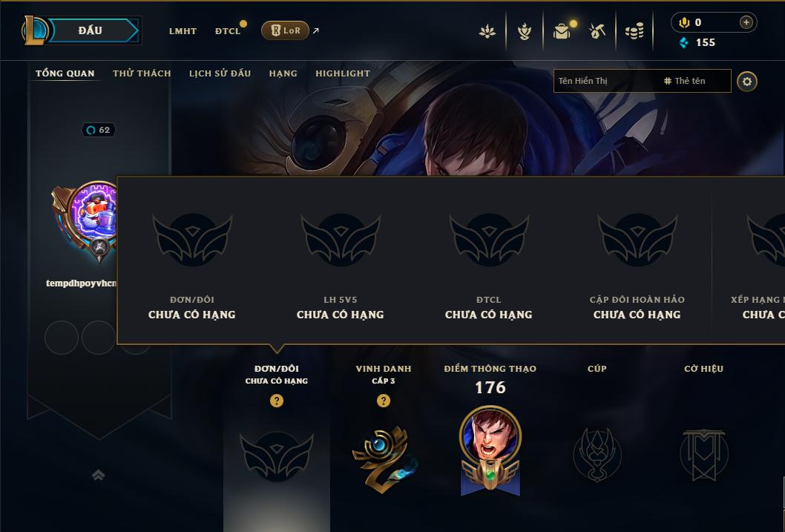Open the Profile lotus icon
The image size is (785, 532).
487,31
